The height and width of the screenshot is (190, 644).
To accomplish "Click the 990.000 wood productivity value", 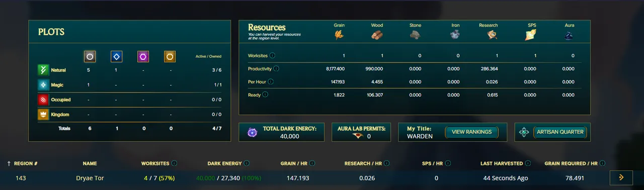I will 374,69.
